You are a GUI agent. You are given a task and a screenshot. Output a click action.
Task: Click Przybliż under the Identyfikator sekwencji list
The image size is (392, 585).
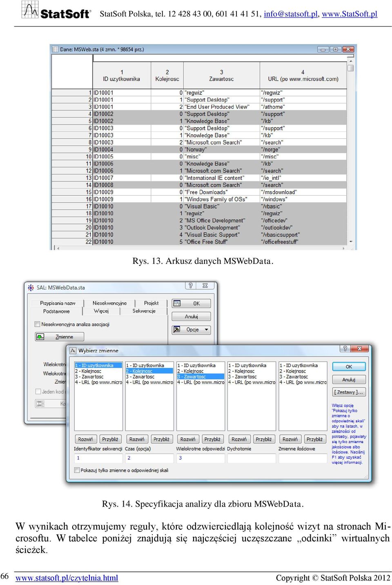click(110, 440)
